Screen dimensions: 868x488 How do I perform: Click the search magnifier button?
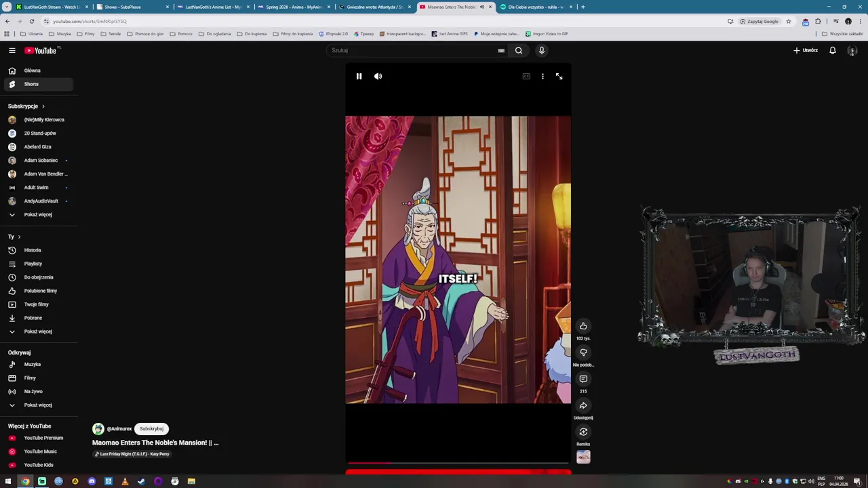[x=519, y=50]
